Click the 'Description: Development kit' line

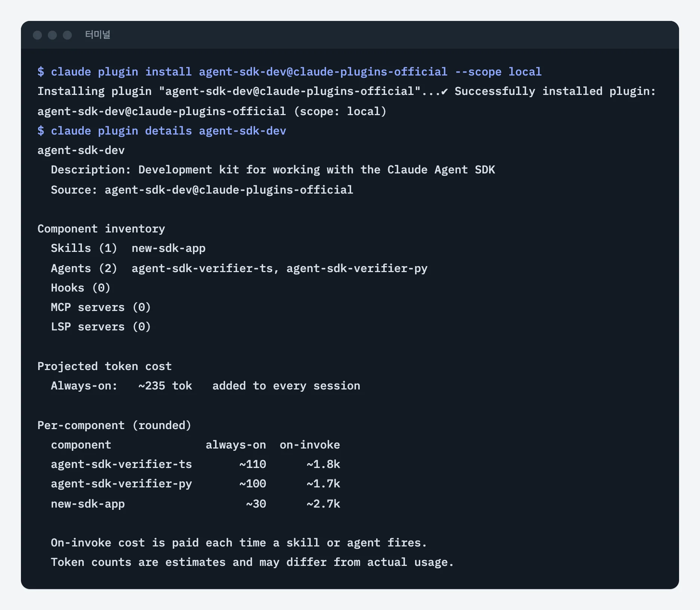(273, 170)
